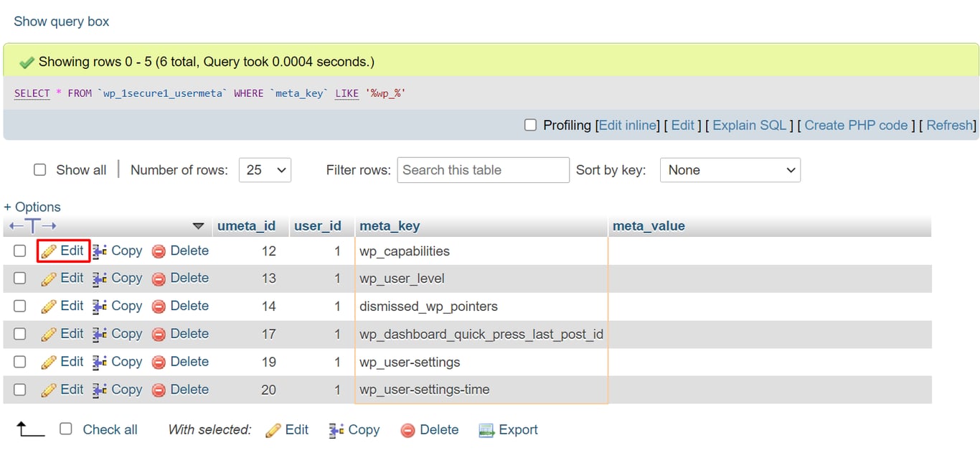Click the sort arrow in the table header

(x=199, y=225)
